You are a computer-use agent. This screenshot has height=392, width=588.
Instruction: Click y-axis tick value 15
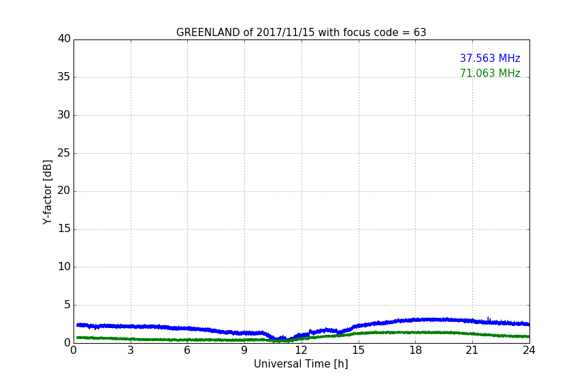tap(64, 229)
